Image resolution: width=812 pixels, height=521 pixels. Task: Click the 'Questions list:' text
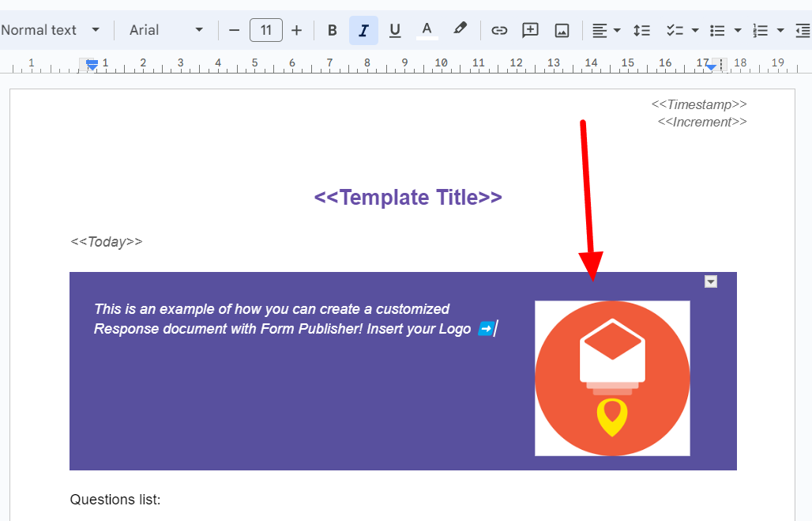tap(115, 500)
